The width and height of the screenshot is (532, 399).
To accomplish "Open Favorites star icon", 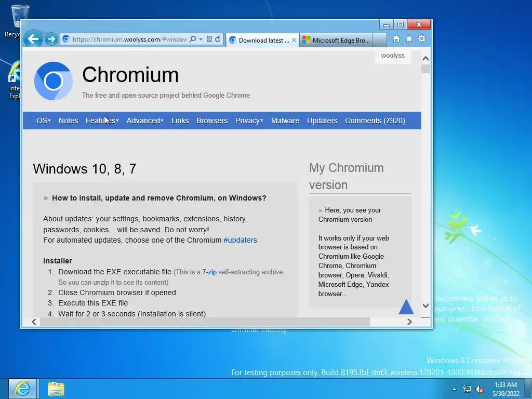I will click(409, 38).
